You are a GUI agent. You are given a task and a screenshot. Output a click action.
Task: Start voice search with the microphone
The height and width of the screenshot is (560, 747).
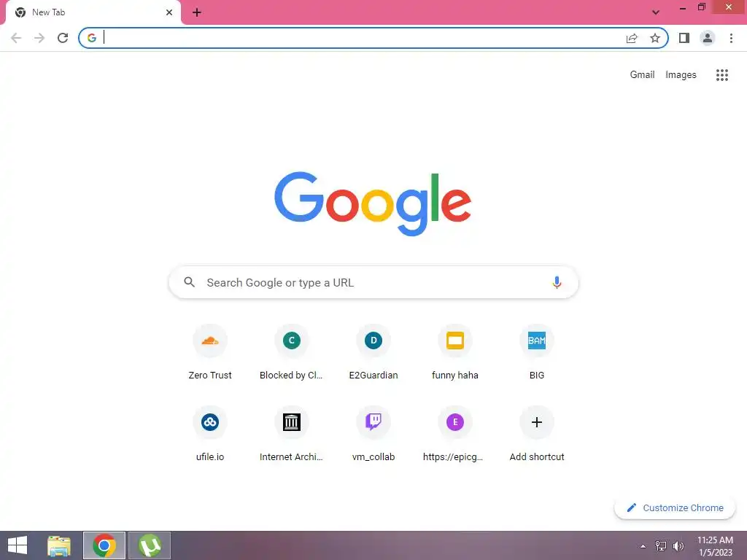(557, 282)
